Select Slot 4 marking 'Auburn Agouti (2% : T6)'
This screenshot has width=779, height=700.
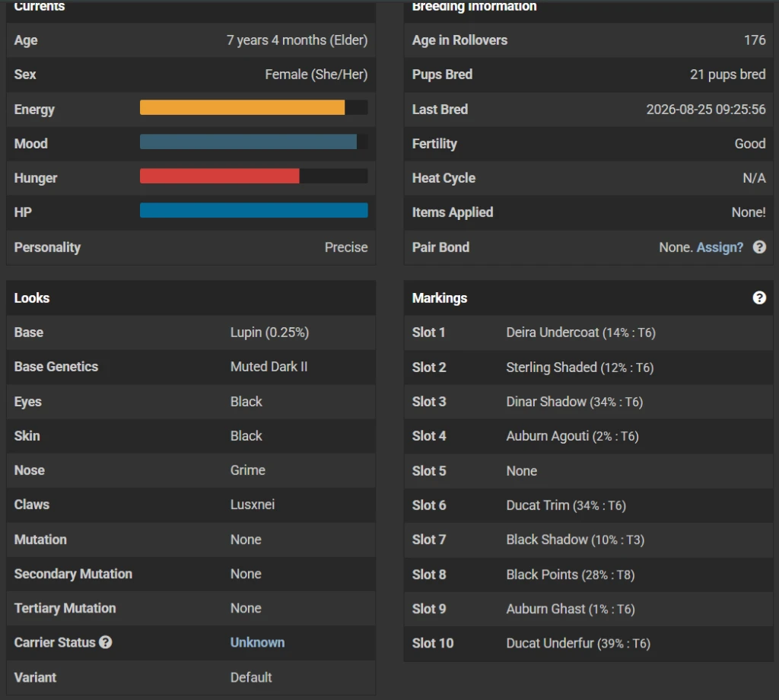pos(572,436)
